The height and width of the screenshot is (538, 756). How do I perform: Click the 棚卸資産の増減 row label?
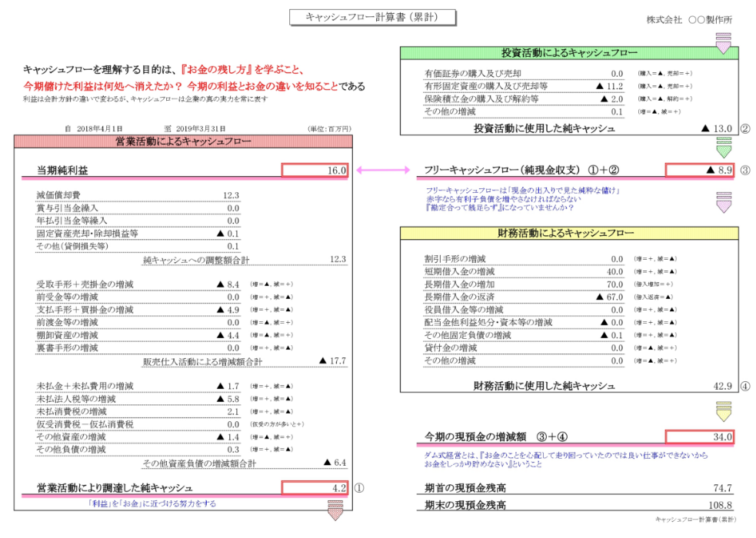coord(67,335)
